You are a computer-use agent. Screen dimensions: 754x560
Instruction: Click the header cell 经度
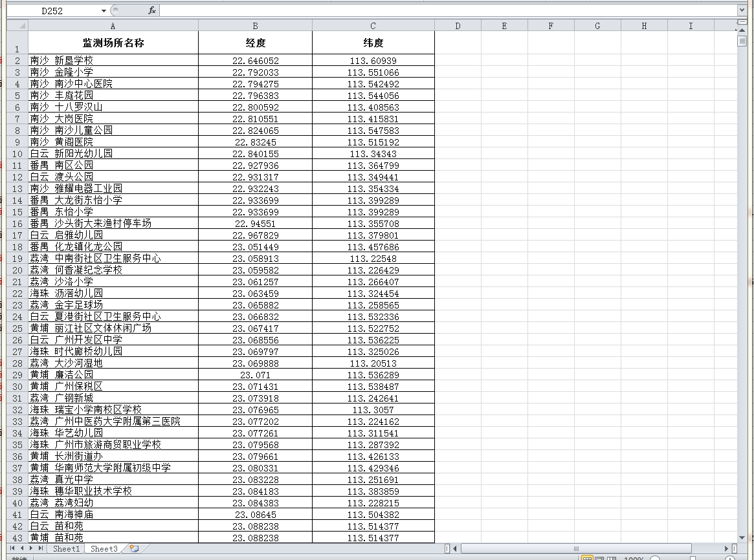256,42
